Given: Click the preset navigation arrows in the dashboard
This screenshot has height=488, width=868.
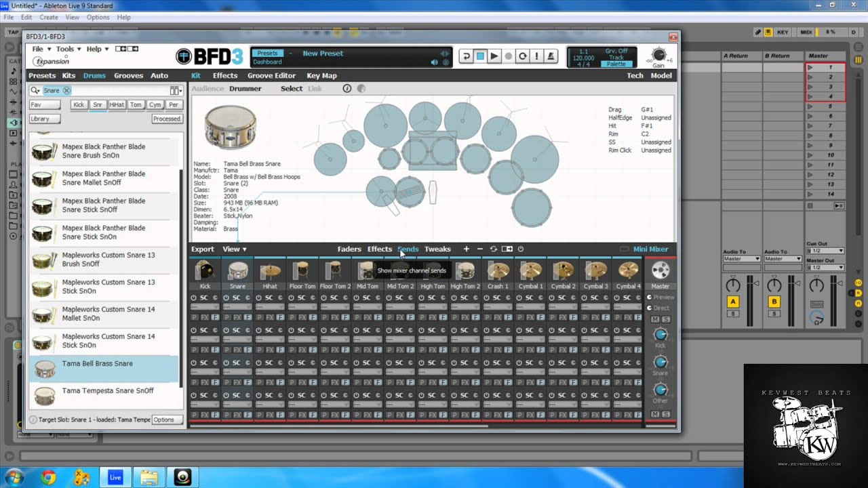Looking at the screenshot, I should click(x=445, y=54).
